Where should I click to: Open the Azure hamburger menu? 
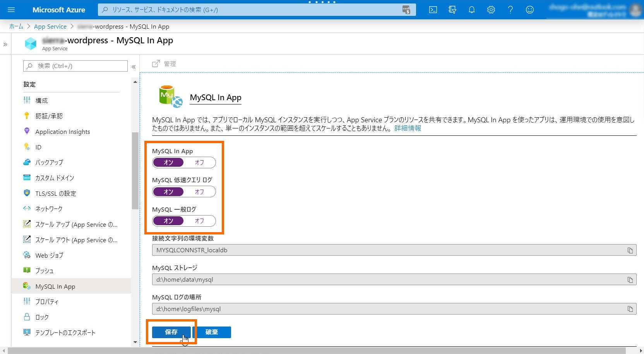pyautogui.click(x=10, y=10)
